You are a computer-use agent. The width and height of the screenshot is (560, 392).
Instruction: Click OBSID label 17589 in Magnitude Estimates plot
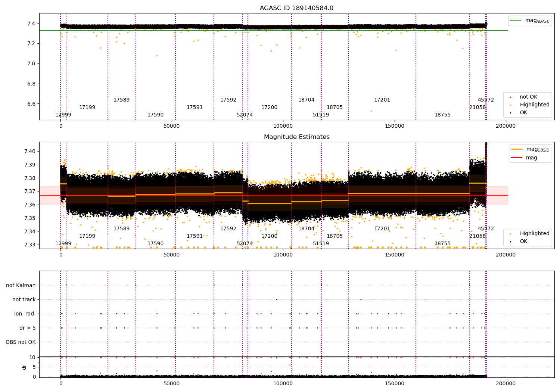(x=121, y=229)
